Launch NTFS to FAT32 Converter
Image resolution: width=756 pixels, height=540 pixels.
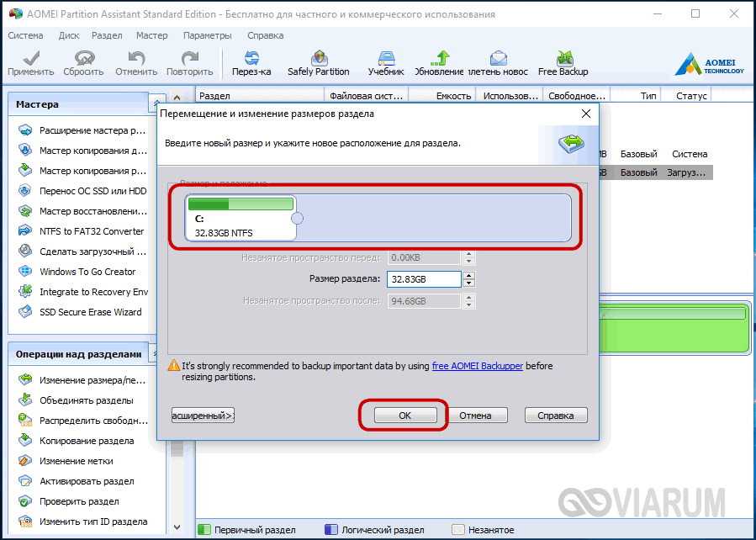click(91, 231)
